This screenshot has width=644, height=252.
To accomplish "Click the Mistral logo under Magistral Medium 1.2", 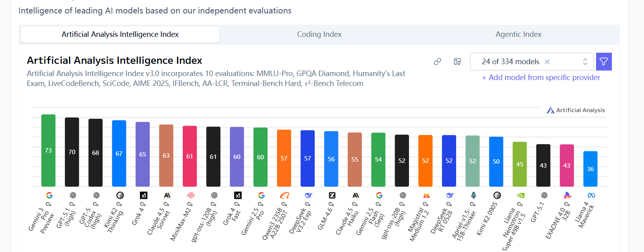I will [426, 195].
